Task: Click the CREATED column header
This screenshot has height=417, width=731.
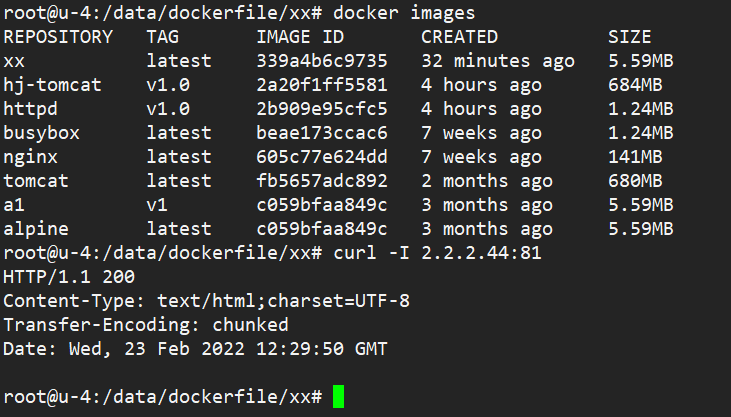Action: point(460,37)
